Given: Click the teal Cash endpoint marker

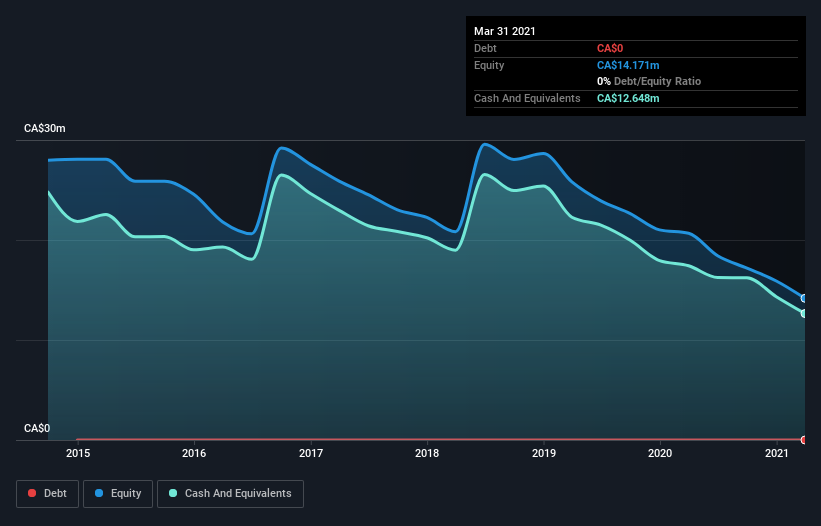Looking at the screenshot, I should 804,314.
